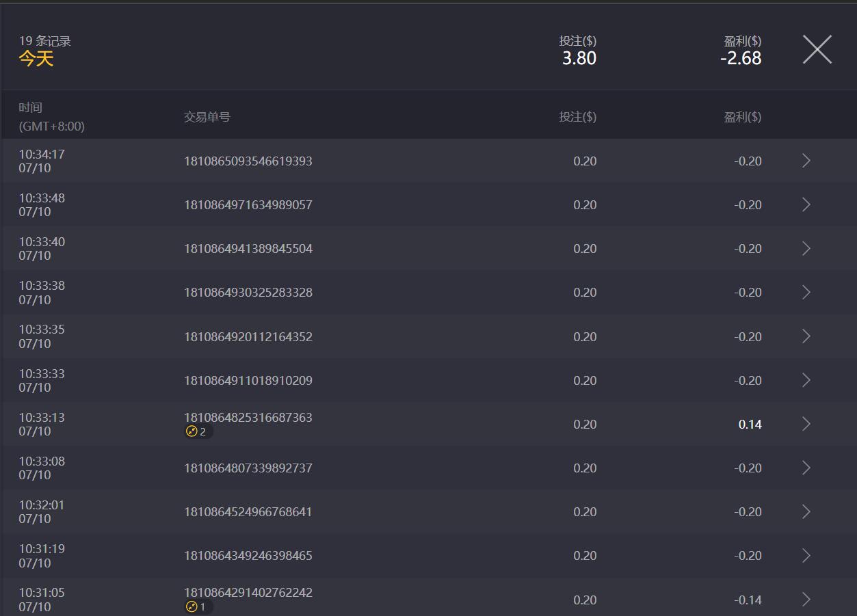857x616 pixels.
Task: Expand the 10:31:05 record with -0.14
Action: [806, 600]
